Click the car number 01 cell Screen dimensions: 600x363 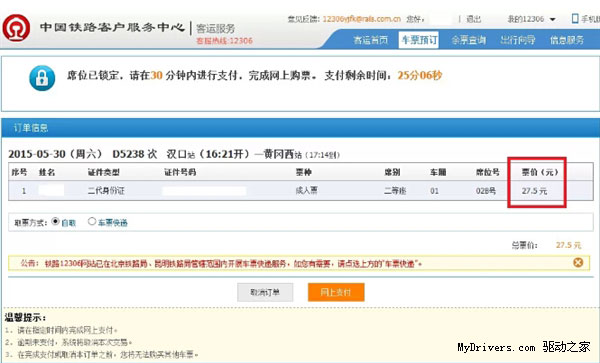click(434, 190)
